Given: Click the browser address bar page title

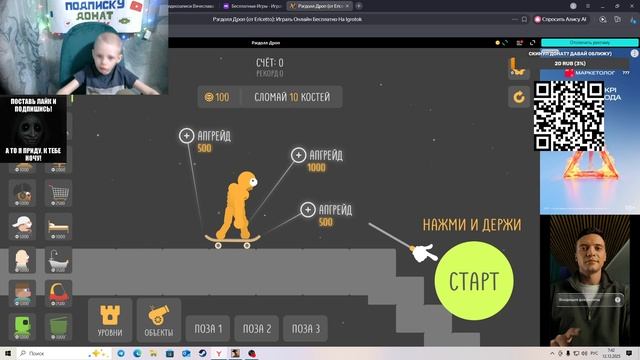Looking at the screenshot, I should [287, 19].
